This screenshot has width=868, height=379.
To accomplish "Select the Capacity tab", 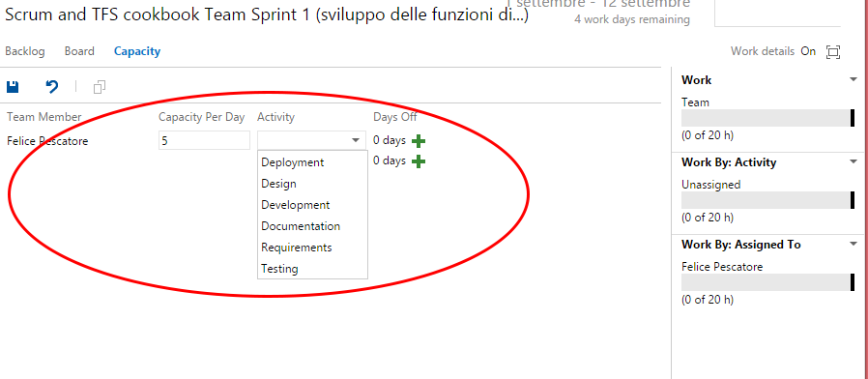I will [137, 51].
